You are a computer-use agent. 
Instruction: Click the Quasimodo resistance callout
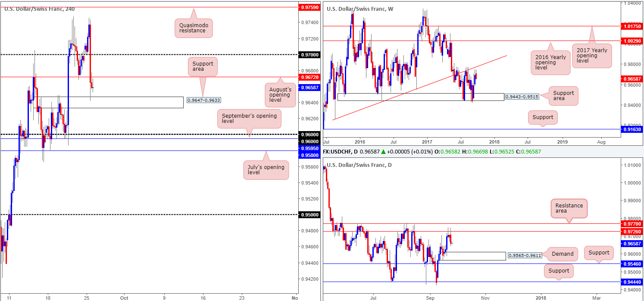point(194,28)
